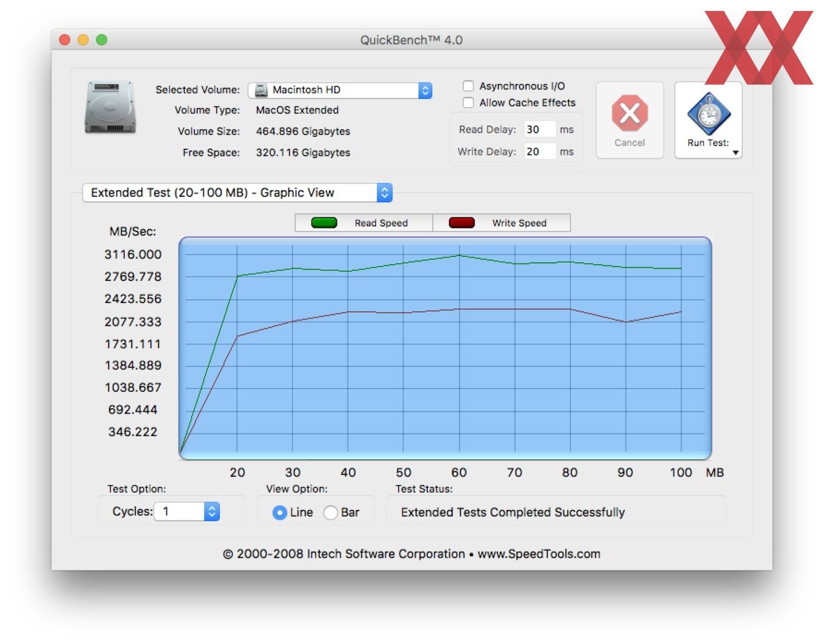Click the red close window button

65,40
